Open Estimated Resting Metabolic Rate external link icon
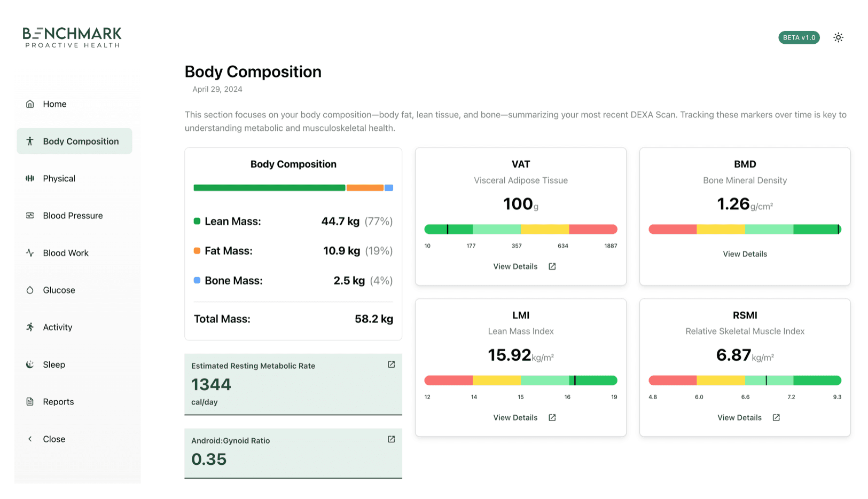Image resolution: width=868 pixels, height=499 pixels. point(391,365)
